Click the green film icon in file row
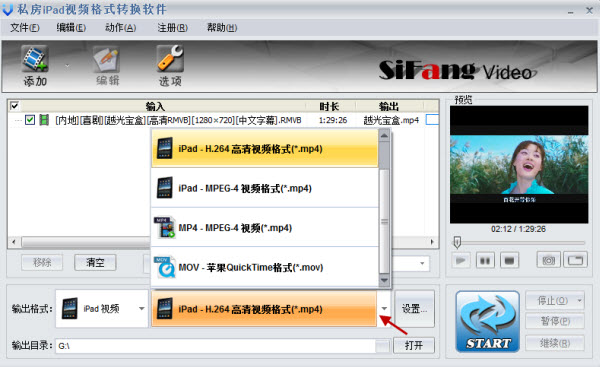600x367 pixels. click(44, 120)
